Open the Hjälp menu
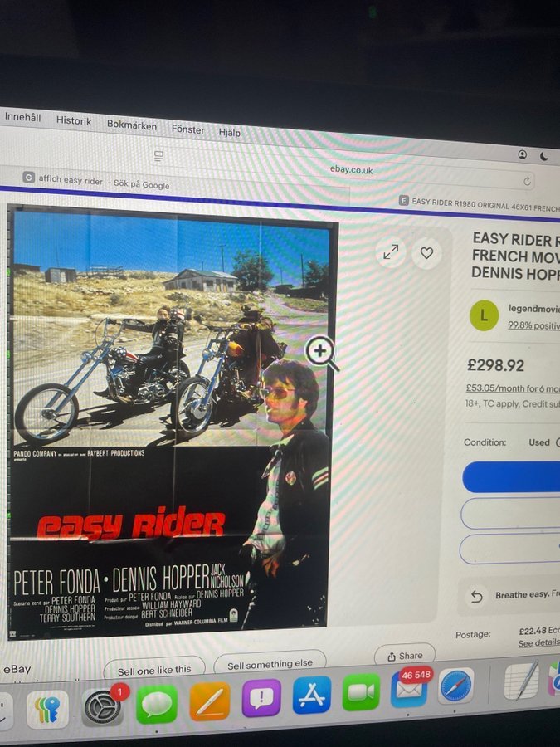This screenshot has width=560, height=747. pos(230,133)
